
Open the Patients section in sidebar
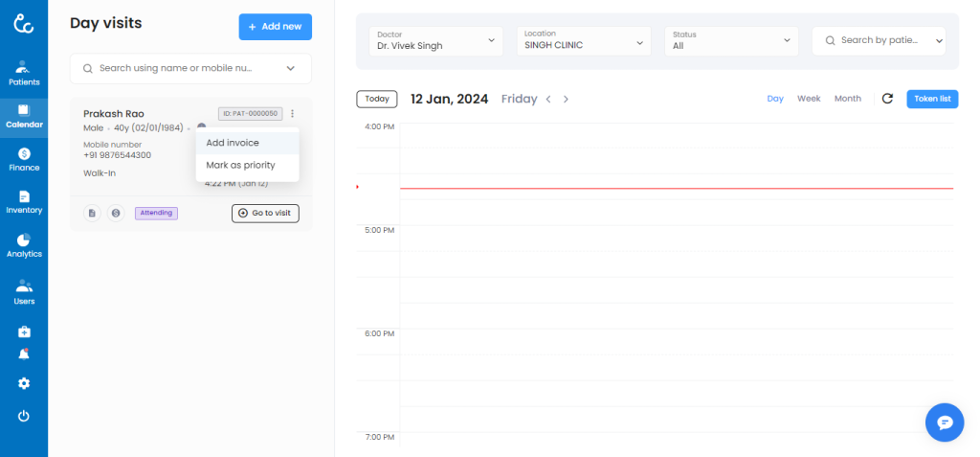(24, 73)
